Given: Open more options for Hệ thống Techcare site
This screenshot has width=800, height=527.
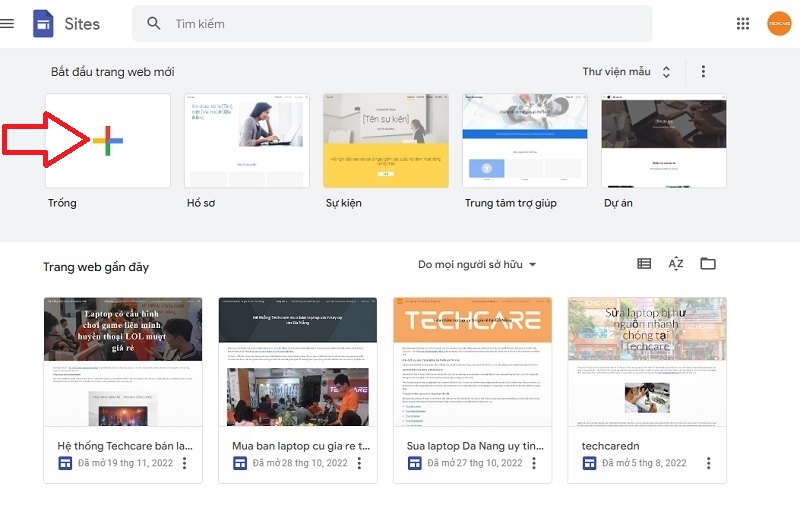Looking at the screenshot, I should point(185,463).
